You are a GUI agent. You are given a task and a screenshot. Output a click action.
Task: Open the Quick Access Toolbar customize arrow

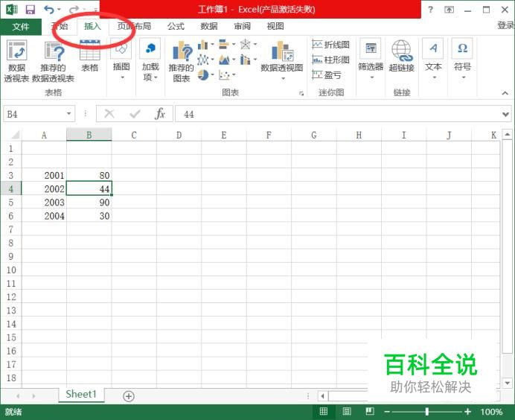95,10
